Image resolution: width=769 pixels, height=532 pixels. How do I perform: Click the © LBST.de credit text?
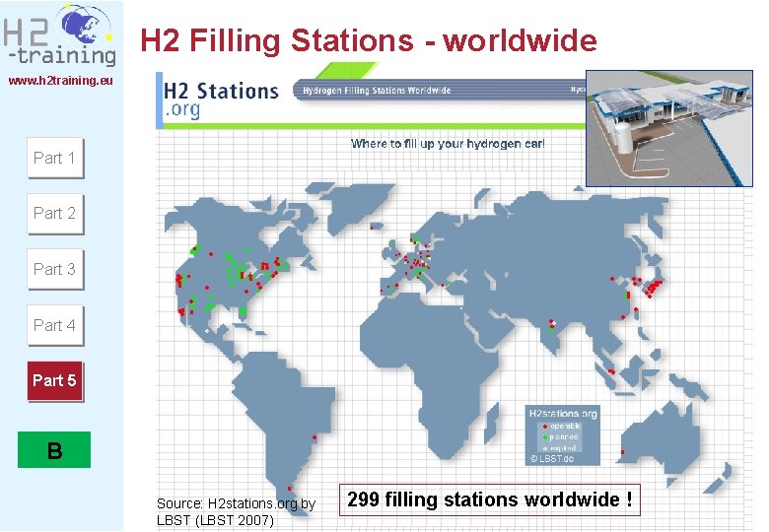(x=552, y=459)
